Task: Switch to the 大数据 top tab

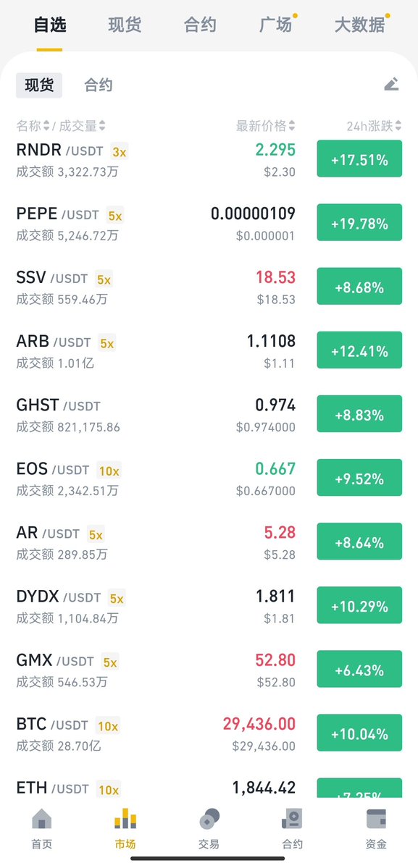Action: (360, 25)
